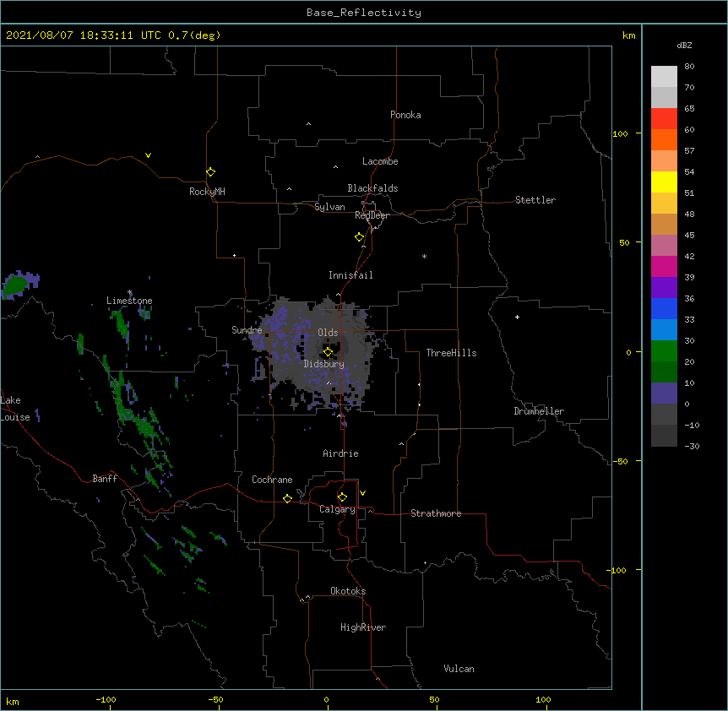Pick the magenta 39-42 dBZ legend color
The width and height of the screenshot is (728, 711).
(664, 266)
